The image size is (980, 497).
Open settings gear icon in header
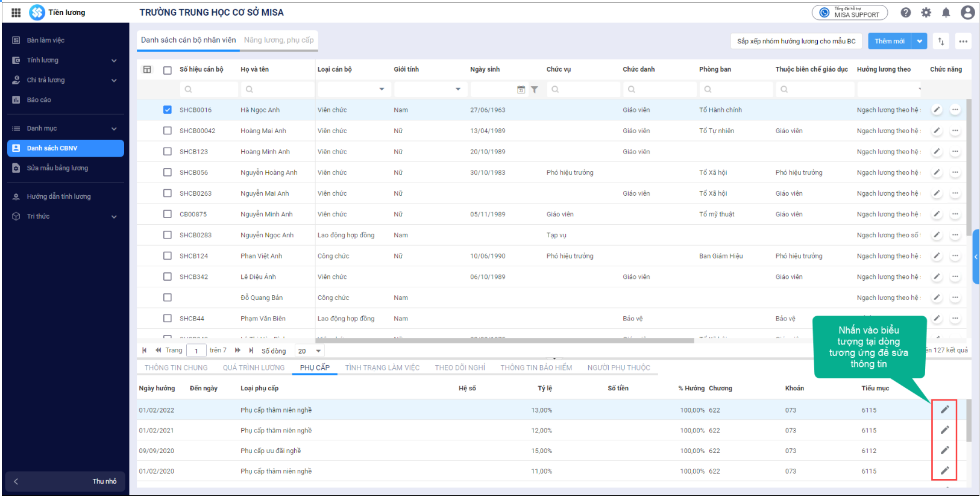(926, 13)
